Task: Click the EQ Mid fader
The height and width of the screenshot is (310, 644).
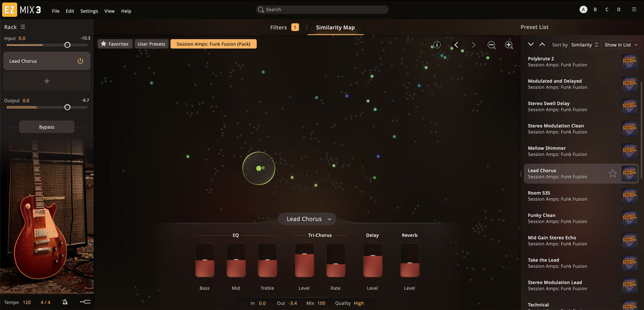Action: coord(236,260)
